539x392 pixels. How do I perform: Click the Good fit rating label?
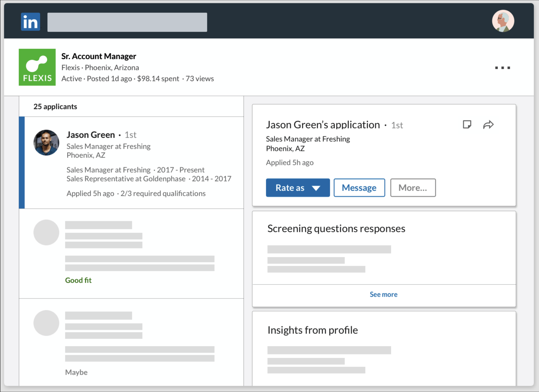(x=78, y=280)
